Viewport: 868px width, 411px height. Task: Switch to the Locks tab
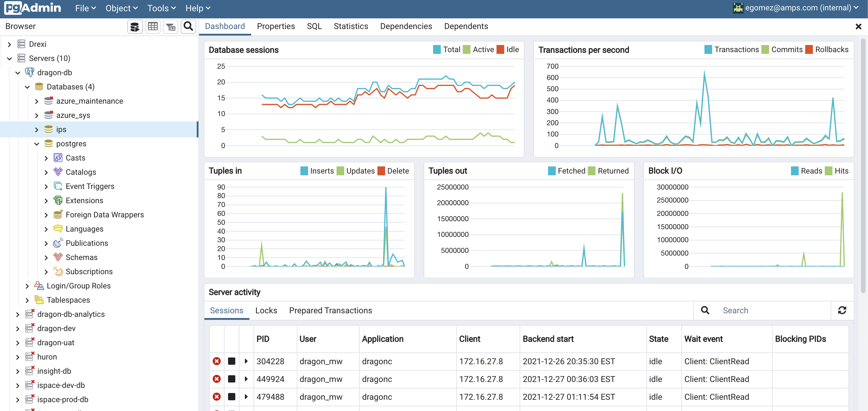[266, 310]
